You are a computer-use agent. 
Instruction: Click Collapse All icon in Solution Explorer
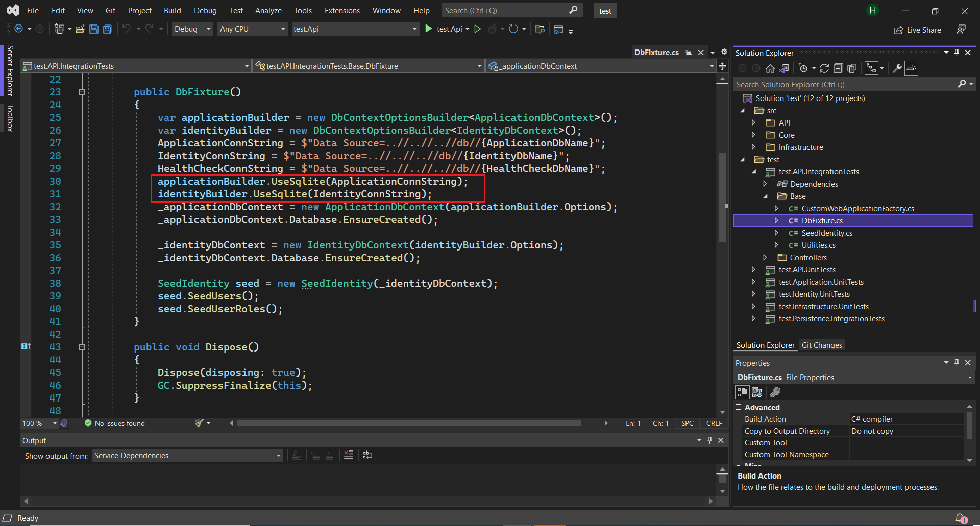[x=838, y=68]
